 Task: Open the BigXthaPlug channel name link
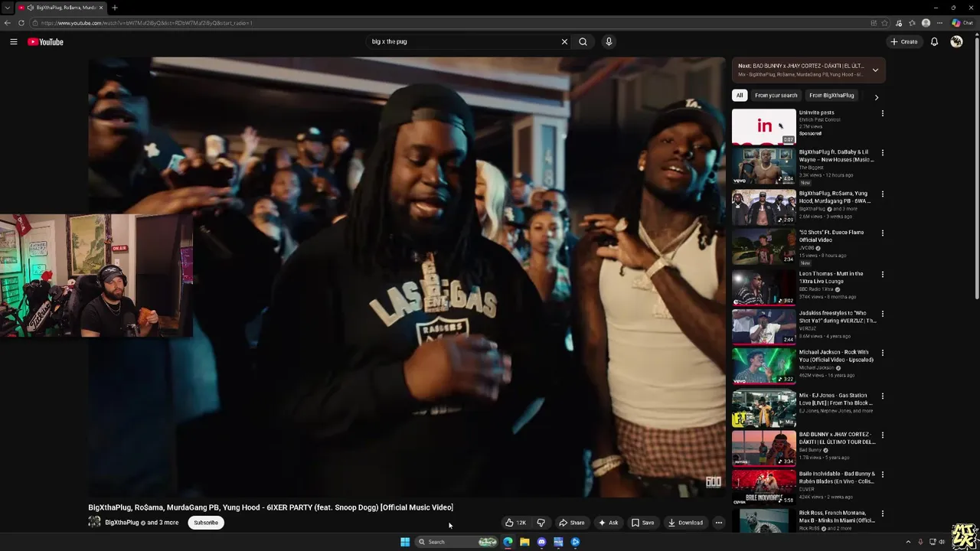(122, 523)
